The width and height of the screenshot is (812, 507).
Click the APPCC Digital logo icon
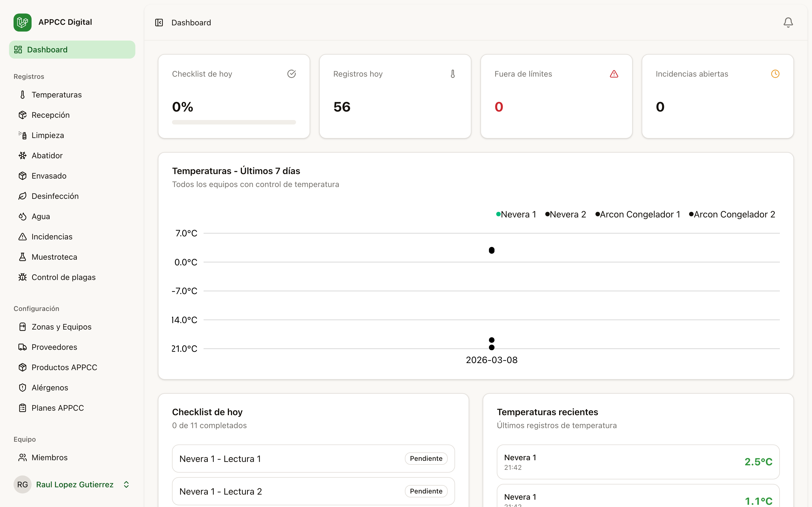(23, 23)
